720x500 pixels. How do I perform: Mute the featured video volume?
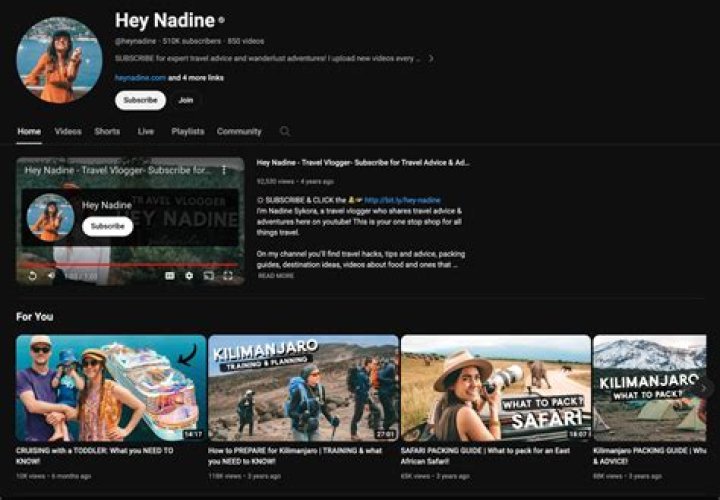click(52, 275)
